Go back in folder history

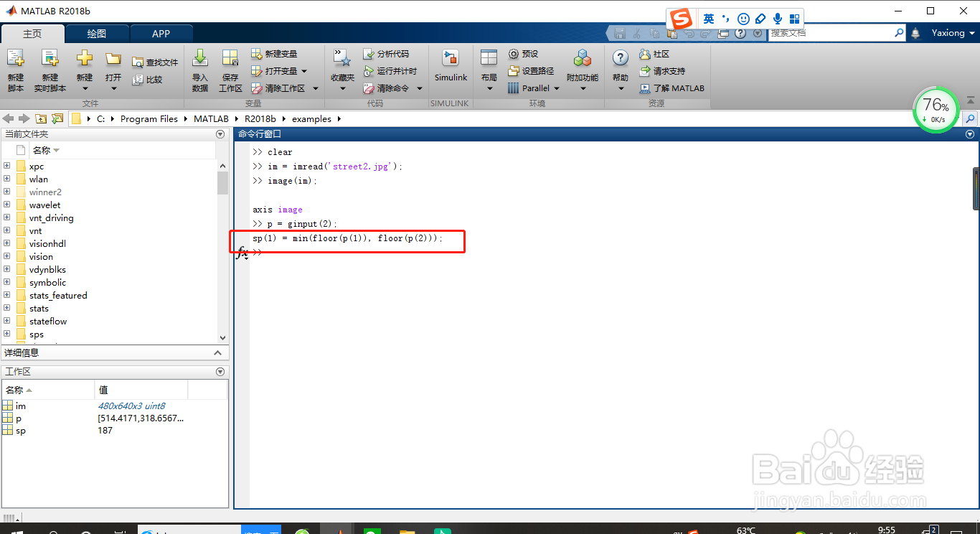(x=9, y=118)
